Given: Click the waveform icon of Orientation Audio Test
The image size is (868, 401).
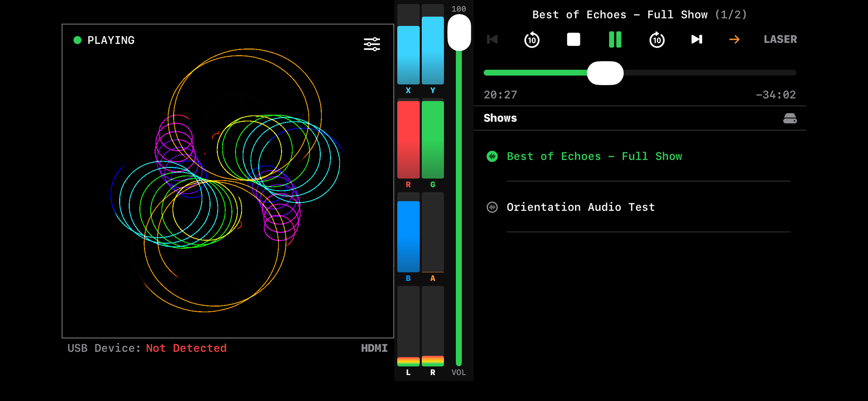Looking at the screenshot, I should [492, 207].
